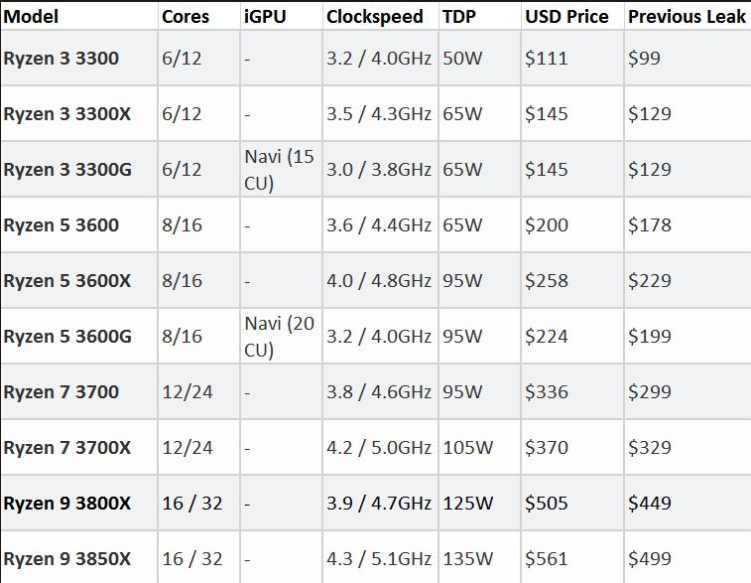Screen dimensions: 751x583
Task: Click the Model column header
Action: point(31,17)
